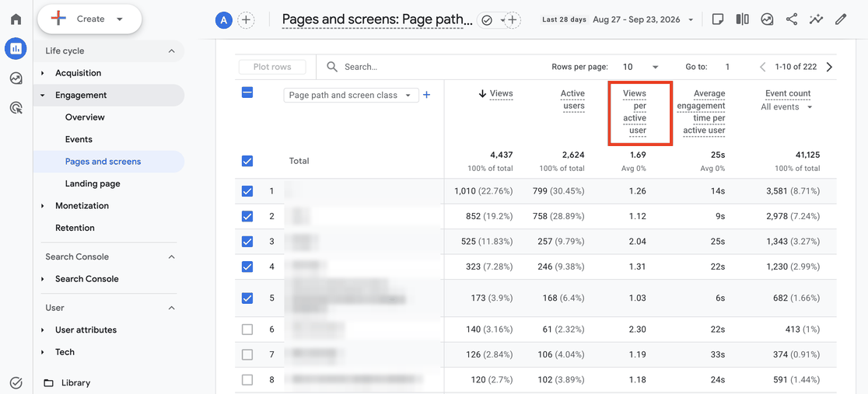The width and height of the screenshot is (868, 394).
Task: Customize report using pencil icon
Action: click(x=841, y=19)
